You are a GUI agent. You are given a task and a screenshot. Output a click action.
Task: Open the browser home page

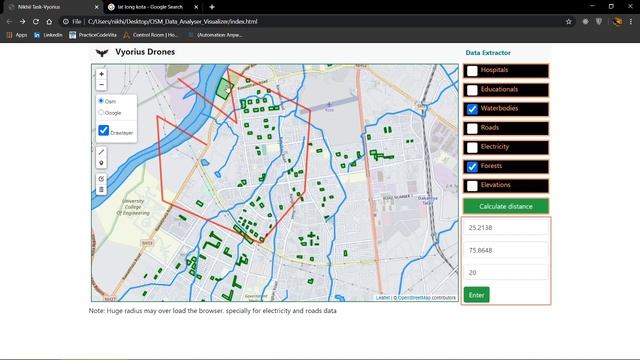click(49, 22)
